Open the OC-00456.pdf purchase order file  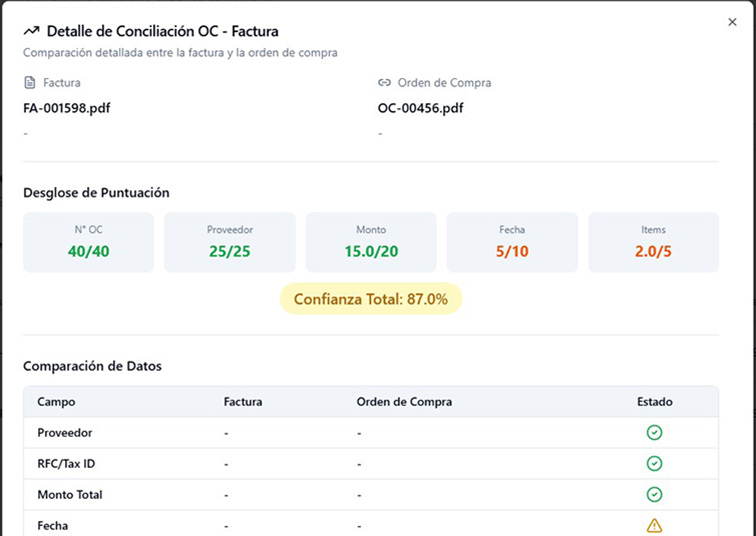(x=420, y=108)
